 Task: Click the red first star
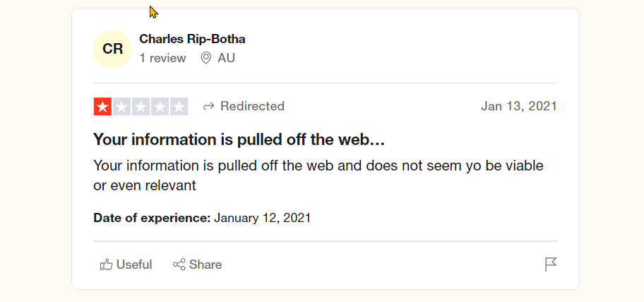click(102, 107)
